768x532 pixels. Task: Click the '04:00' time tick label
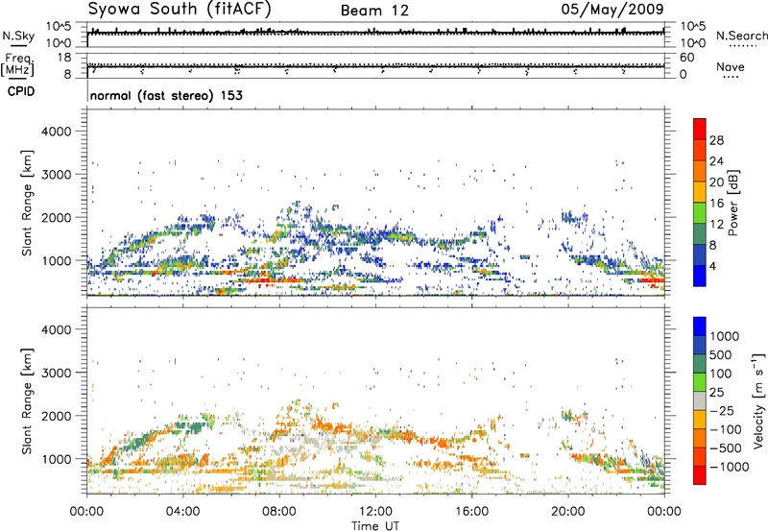pos(182,512)
